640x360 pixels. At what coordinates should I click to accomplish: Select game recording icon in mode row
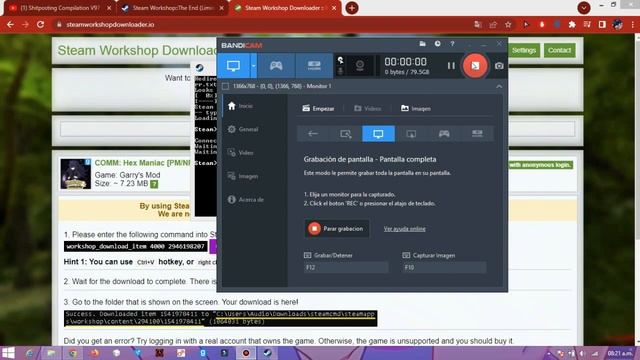(x=444, y=134)
